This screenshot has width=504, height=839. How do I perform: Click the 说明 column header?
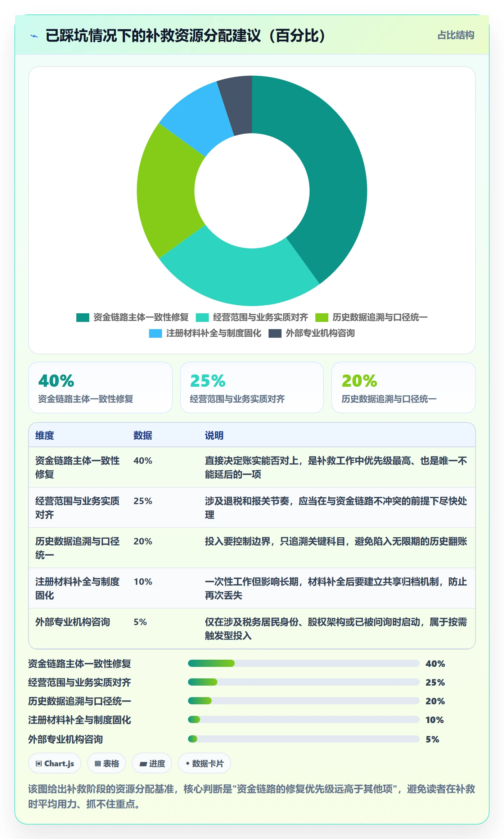pyautogui.click(x=214, y=435)
